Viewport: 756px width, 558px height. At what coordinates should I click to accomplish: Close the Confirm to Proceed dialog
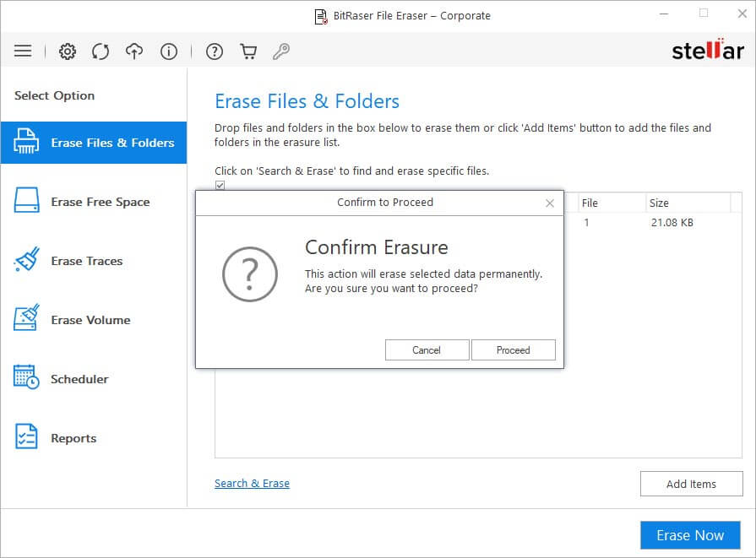pos(550,203)
